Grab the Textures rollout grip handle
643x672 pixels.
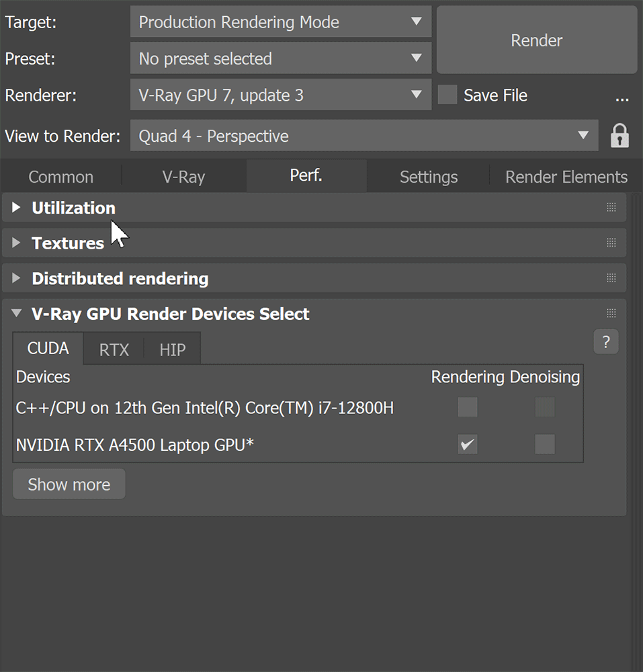pyautogui.click(x=611, y=243)
